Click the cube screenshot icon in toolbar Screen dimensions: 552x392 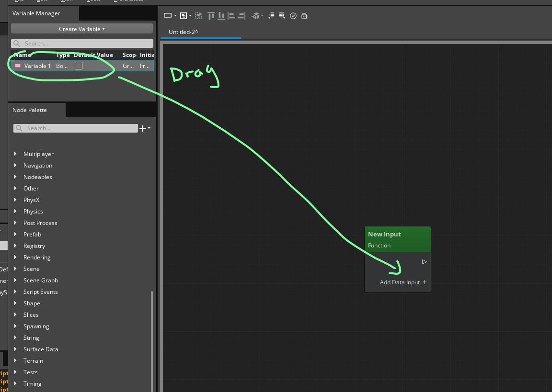tap(255, 15)
